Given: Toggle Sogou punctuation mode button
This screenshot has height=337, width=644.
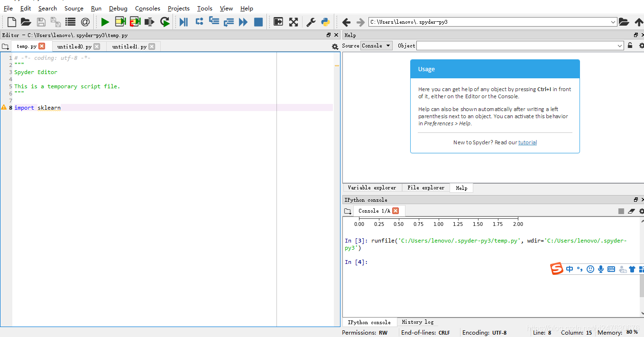Looking at the screenshot, I should tap(580, 269).
